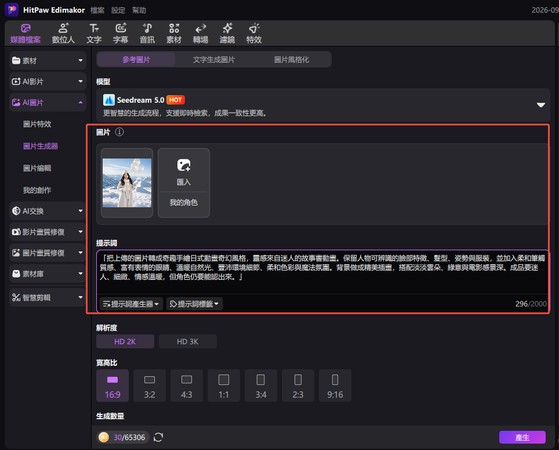Select 圖片生成器 in the sidebar
This screenshot has height=450, width=559.
[x=40, y=146]
